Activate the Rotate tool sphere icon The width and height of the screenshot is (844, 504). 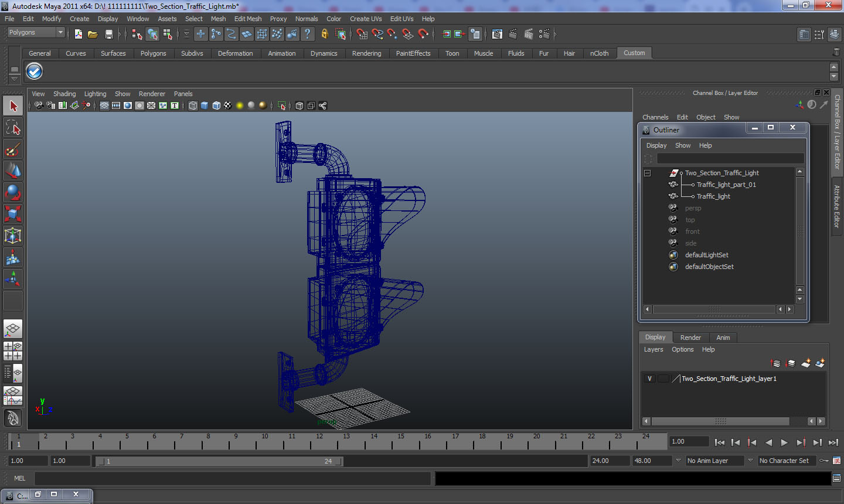13,192
